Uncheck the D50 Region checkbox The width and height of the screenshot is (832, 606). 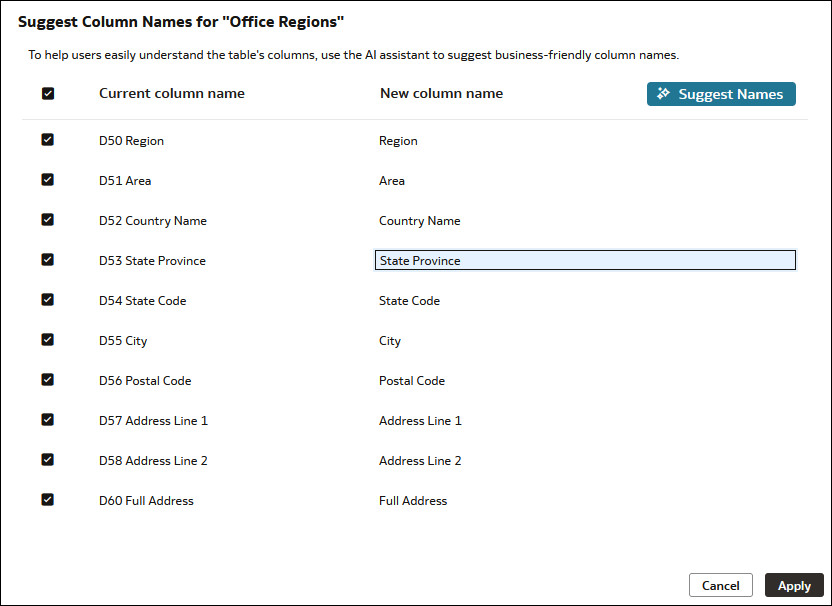[47, 139]
